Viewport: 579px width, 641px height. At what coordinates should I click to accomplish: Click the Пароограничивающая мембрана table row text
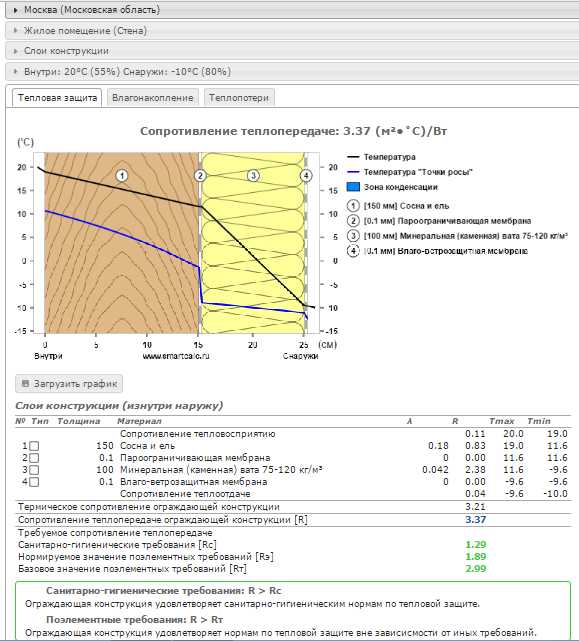coord(195,457)
